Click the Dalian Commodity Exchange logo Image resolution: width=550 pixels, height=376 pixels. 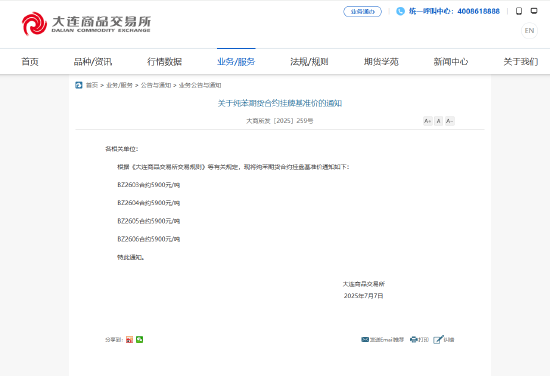pyautogui.click(x=86, y=24)
